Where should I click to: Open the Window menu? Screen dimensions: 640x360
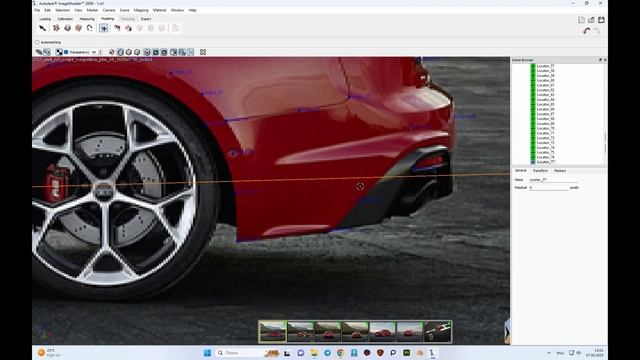[x=178, y=10]
